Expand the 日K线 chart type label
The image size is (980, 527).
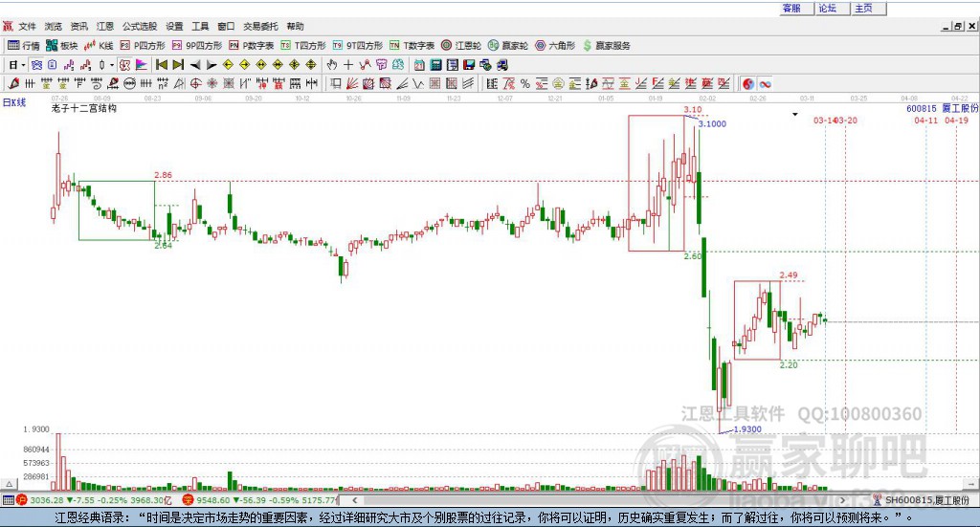(x=13, y=101)
